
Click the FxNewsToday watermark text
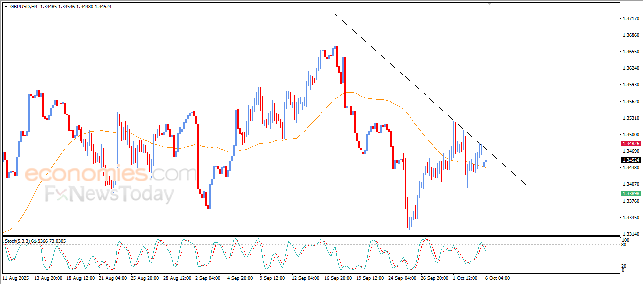point(109,194)
